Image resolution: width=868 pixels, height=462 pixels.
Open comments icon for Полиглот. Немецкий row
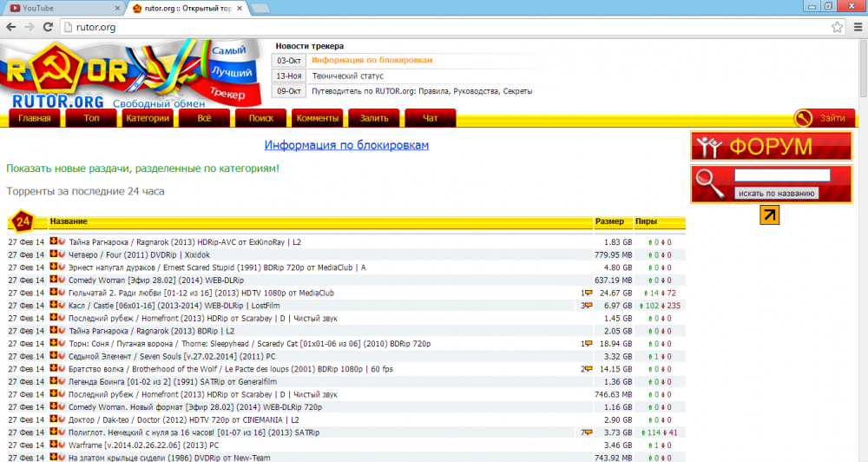point(589,432)
